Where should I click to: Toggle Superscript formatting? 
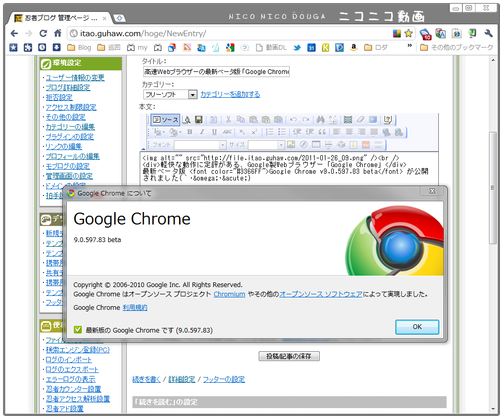(254, 132)
